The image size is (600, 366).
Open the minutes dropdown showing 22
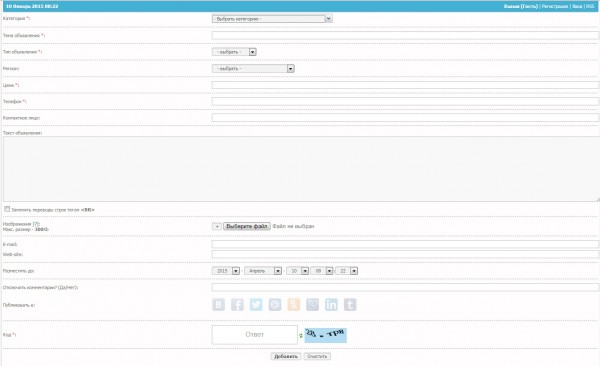(x=347, y=271)
